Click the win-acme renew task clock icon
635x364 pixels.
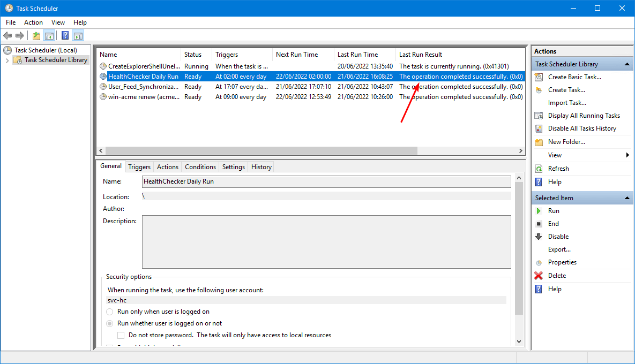[x=103, y=97]
